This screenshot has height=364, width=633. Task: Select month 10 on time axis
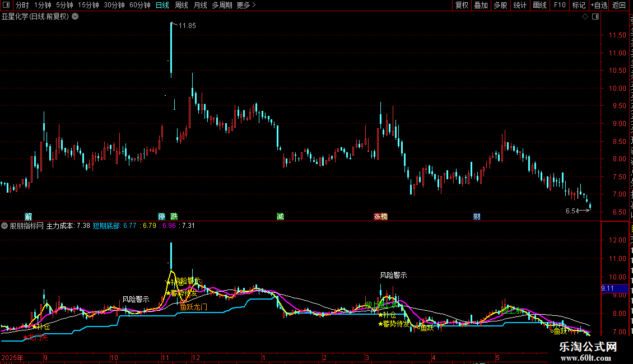click(x=114, y=358)
